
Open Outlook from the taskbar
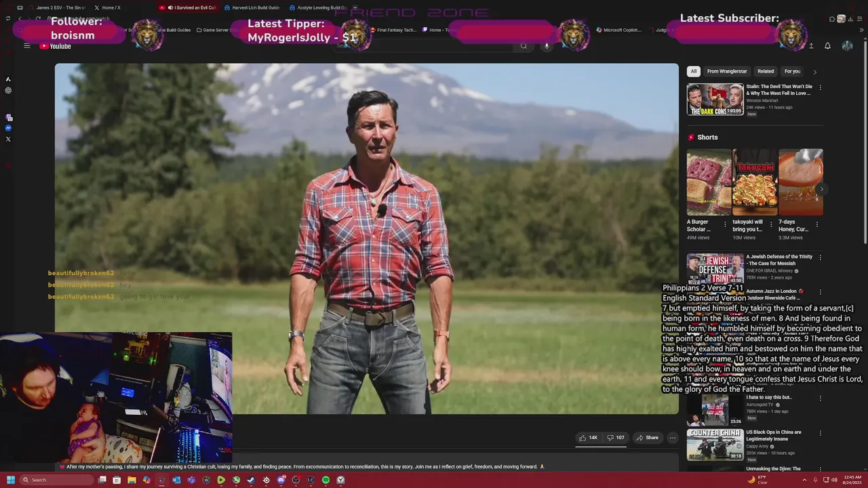(176, 480)
